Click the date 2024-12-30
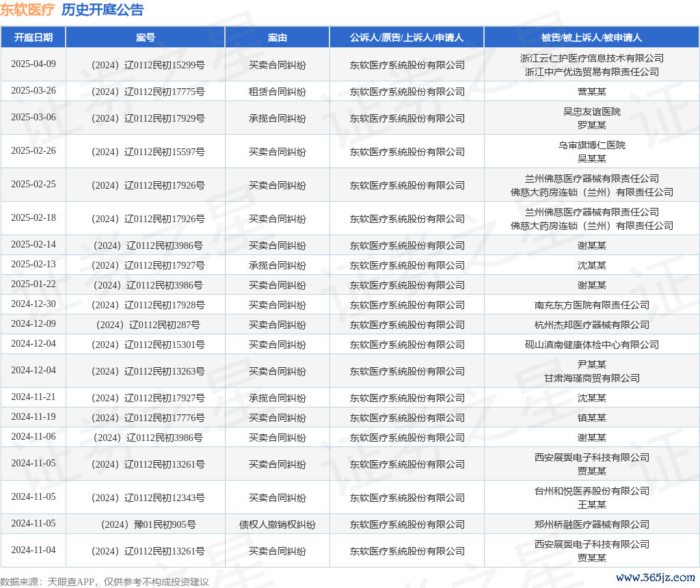The image size is (700, 588). tap(33, 304)
